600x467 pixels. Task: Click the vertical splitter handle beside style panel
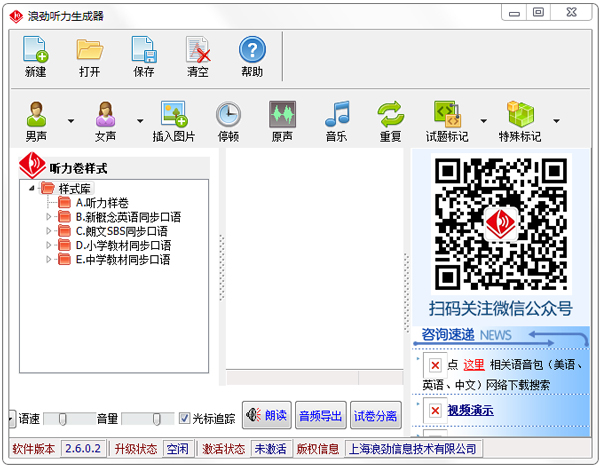point(222,268)
